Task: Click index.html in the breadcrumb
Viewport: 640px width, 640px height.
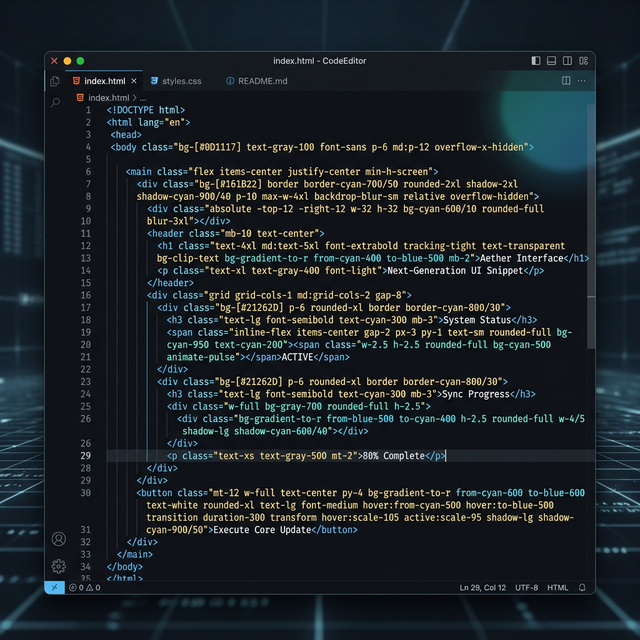Action: click(x=109, y=98)
